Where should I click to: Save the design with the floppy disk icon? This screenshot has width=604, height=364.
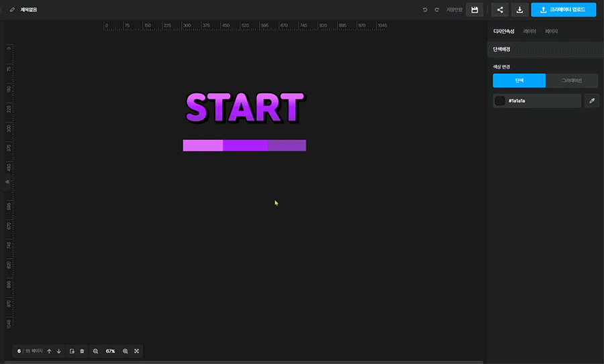474,10
